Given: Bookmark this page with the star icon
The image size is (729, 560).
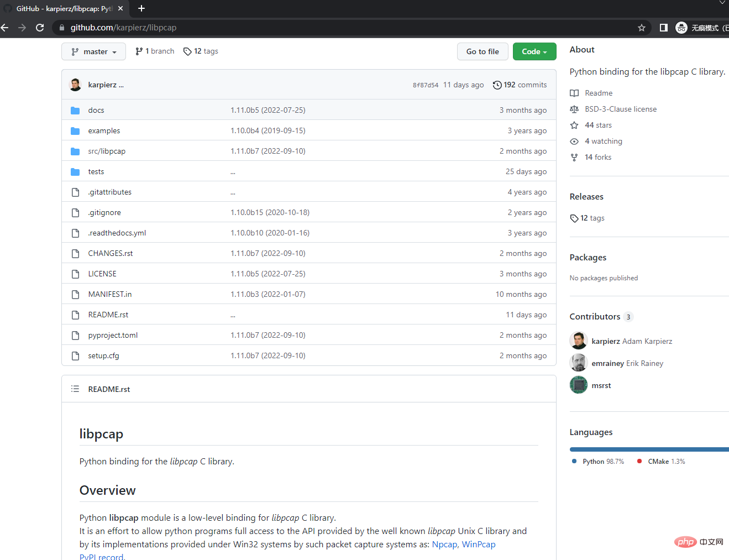Looking at the screenshot, I should pos(642,28).
